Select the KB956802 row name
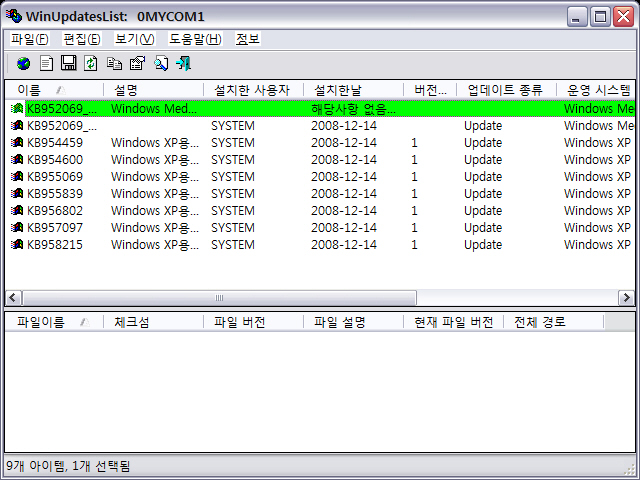The height and width of the screenshot is (480, 640). click(x=55, y=211)
